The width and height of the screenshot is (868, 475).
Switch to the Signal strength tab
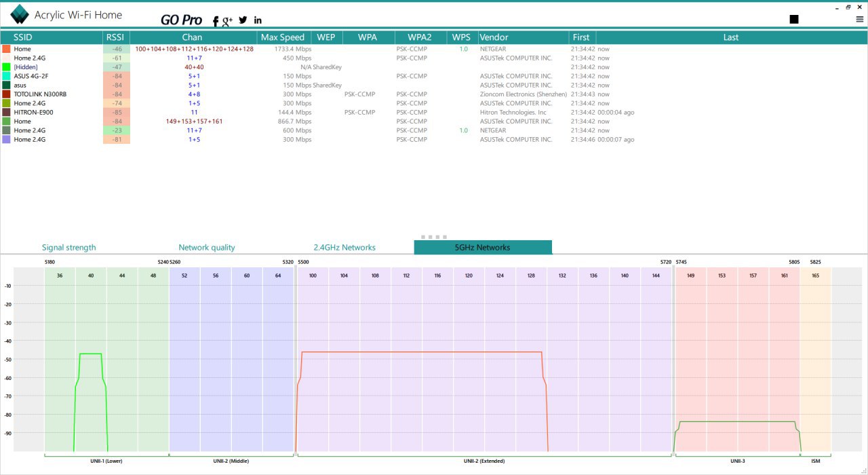tap(69, 248)
